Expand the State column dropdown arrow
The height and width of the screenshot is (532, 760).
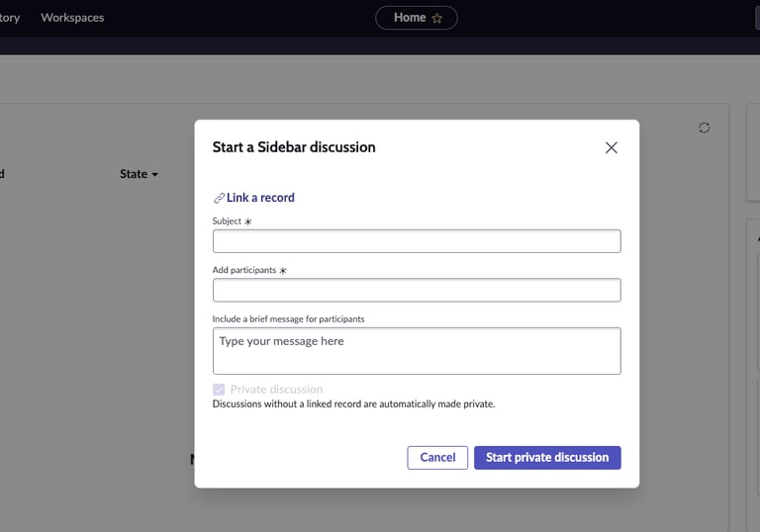tap(155, 175)
